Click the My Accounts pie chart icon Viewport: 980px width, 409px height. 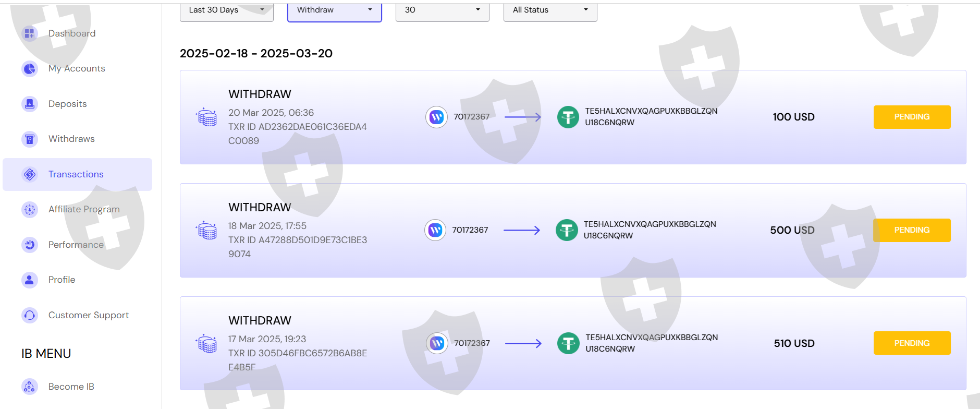(30, 68)
